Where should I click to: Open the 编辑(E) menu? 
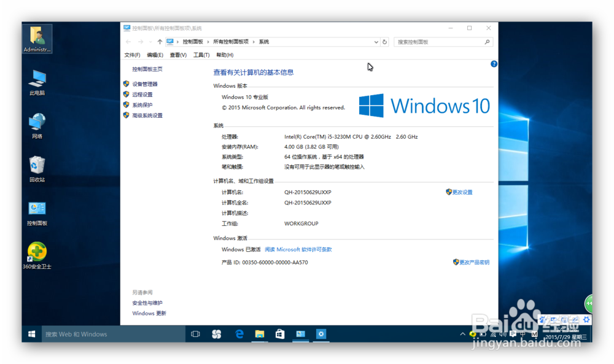click(x=155, y=55)
